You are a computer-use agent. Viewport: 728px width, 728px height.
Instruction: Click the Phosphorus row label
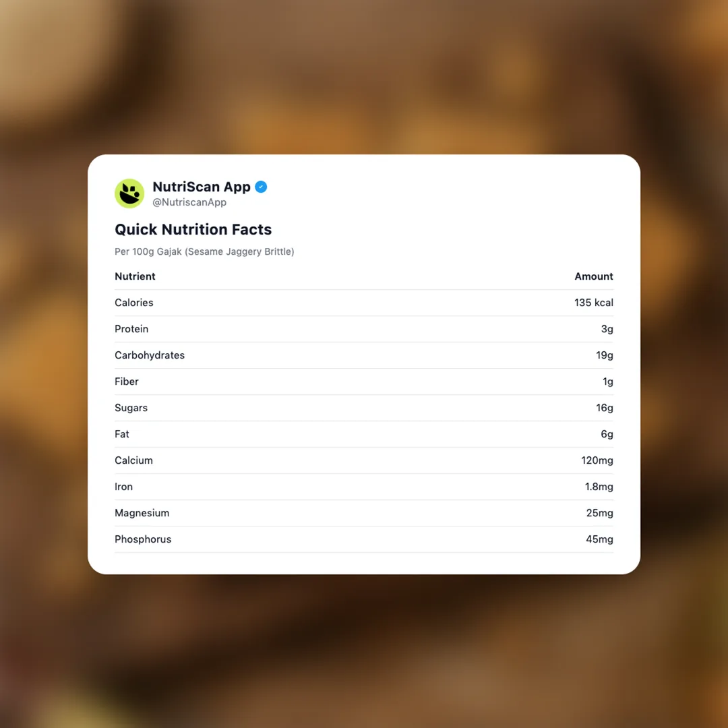coord(143,539)
